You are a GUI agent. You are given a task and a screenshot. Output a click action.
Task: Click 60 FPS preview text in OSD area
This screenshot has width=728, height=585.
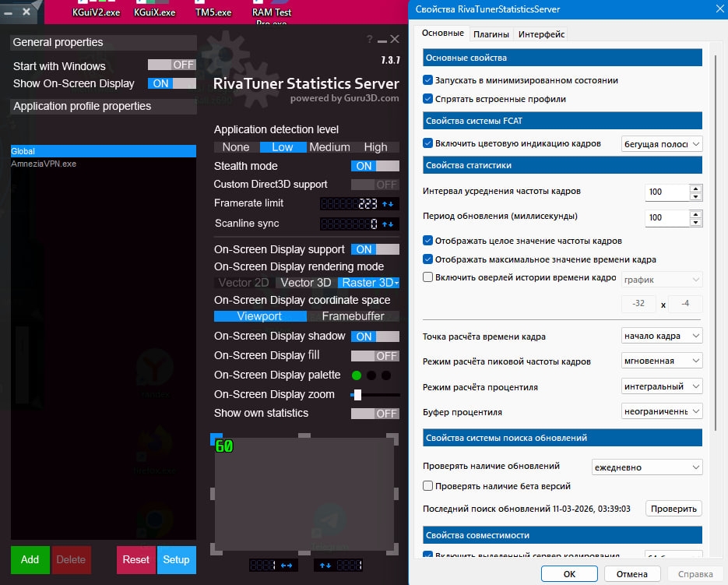pos(223,446)
